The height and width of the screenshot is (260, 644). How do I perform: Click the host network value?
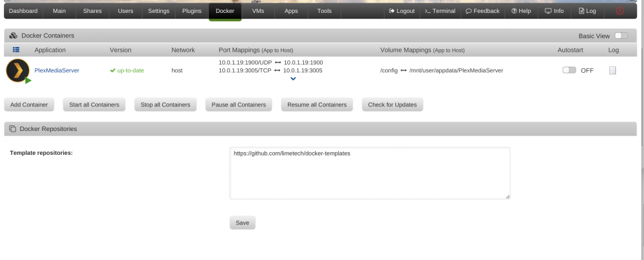pos(177,70)
